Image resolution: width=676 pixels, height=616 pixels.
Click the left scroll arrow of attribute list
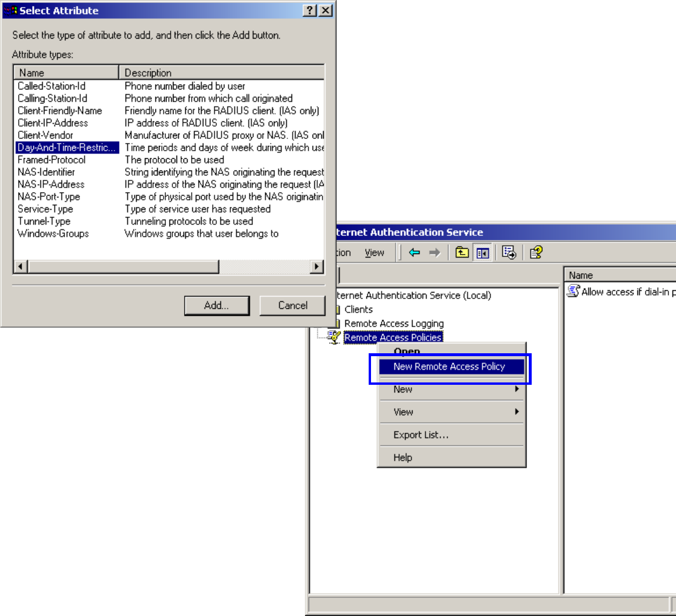[x=20, y=267]
